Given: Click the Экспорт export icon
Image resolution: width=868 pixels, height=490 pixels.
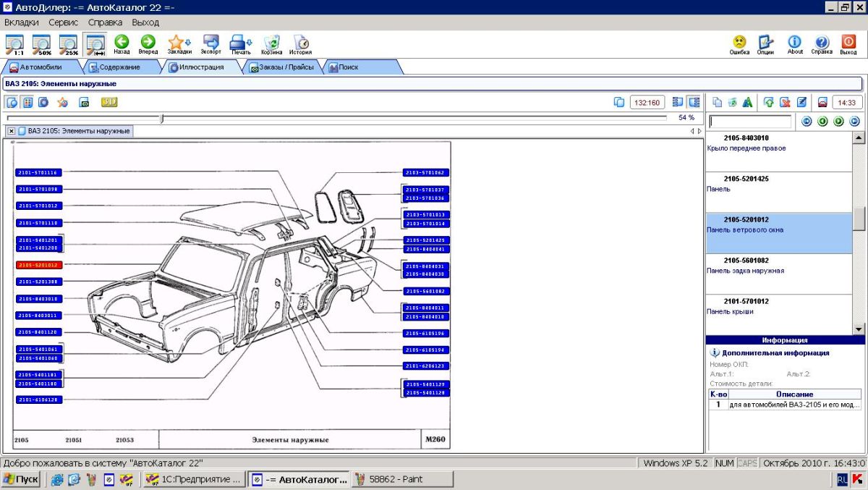Looking at the screenshot, I should click(211, 44).
